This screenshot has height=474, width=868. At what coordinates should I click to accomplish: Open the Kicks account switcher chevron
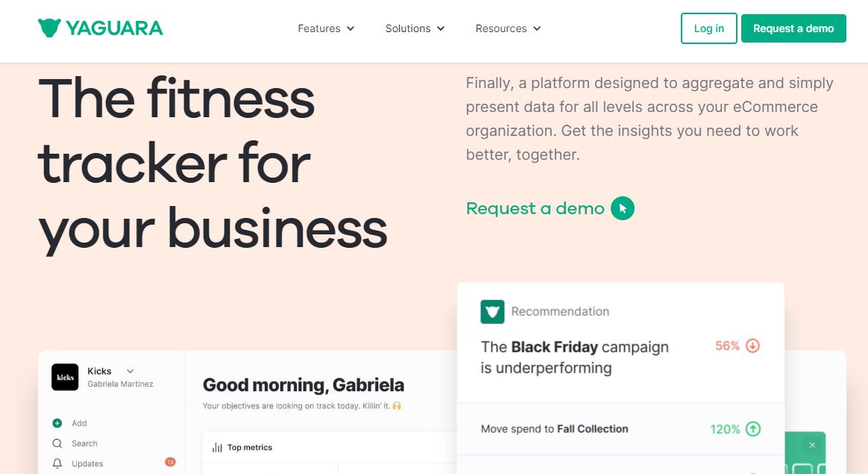[130, 371]
